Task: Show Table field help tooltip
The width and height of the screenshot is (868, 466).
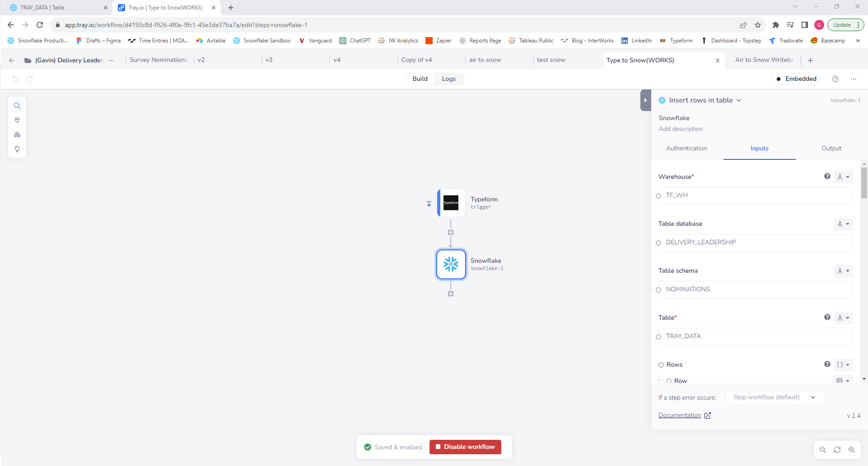Action: pos(827,317)
